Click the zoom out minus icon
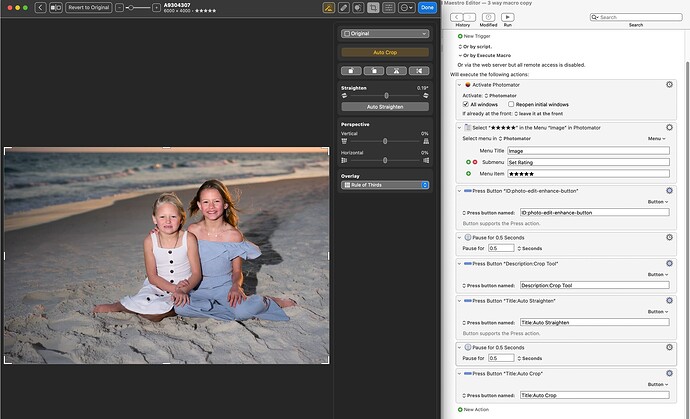Image resolution: width=690 pixels, height=419 pixels. (x=119, y=7)
